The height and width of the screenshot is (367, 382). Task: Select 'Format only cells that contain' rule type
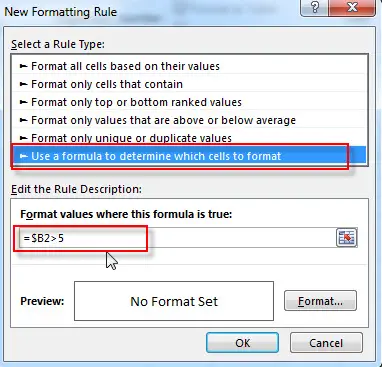pyautogui.click(x=189, y=84)
